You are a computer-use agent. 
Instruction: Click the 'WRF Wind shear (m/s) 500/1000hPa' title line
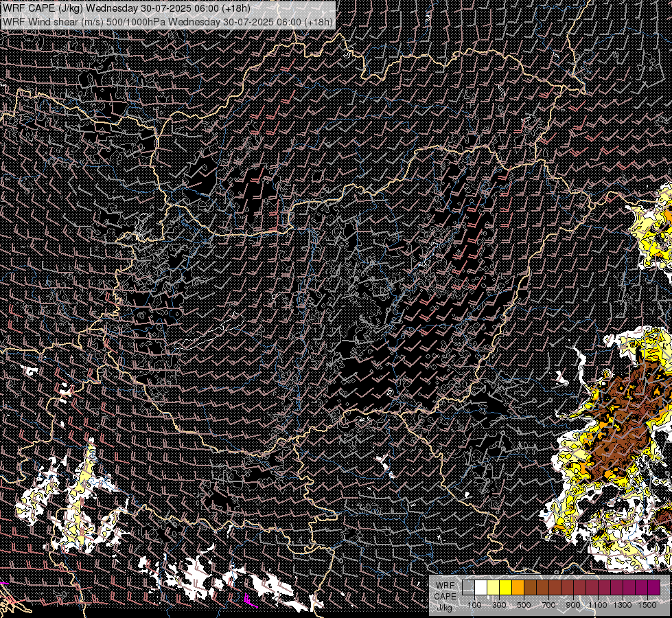[167, 22]
